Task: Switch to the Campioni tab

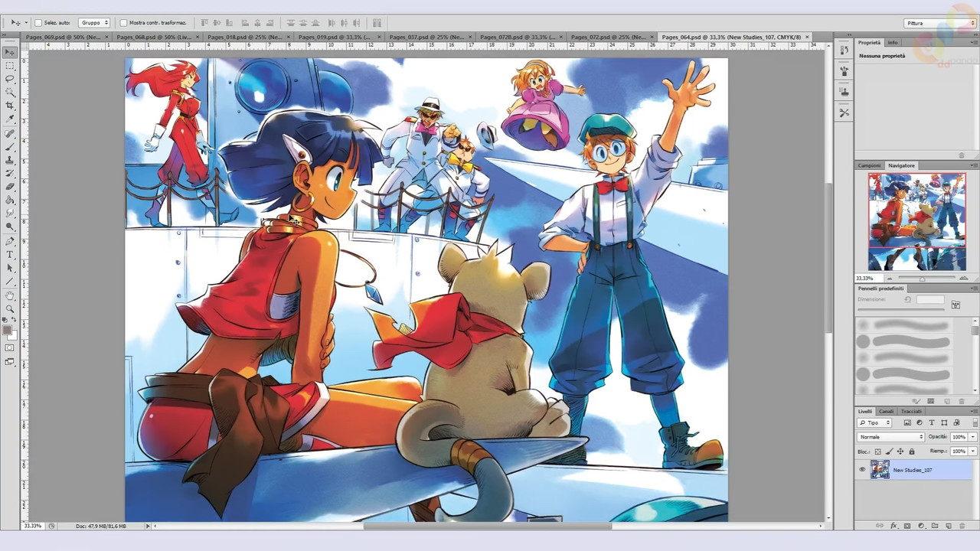Action: [869, 165]
